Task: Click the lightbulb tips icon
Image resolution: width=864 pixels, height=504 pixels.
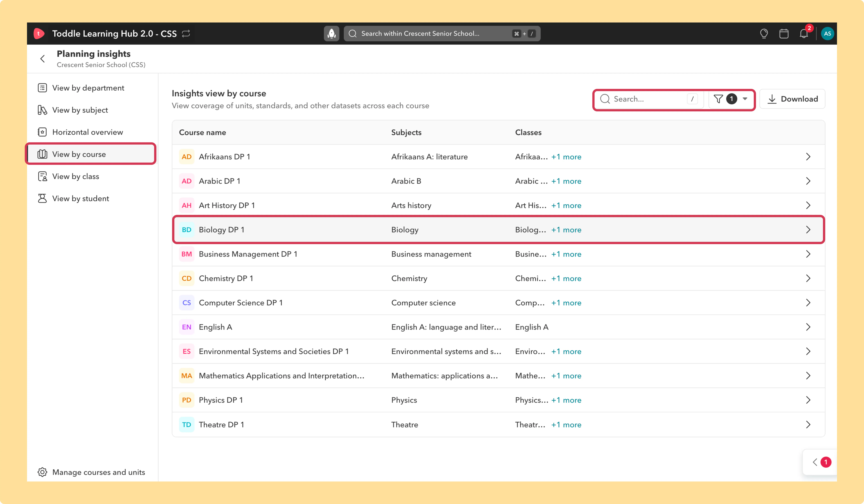Action: [x=764, y=34]
